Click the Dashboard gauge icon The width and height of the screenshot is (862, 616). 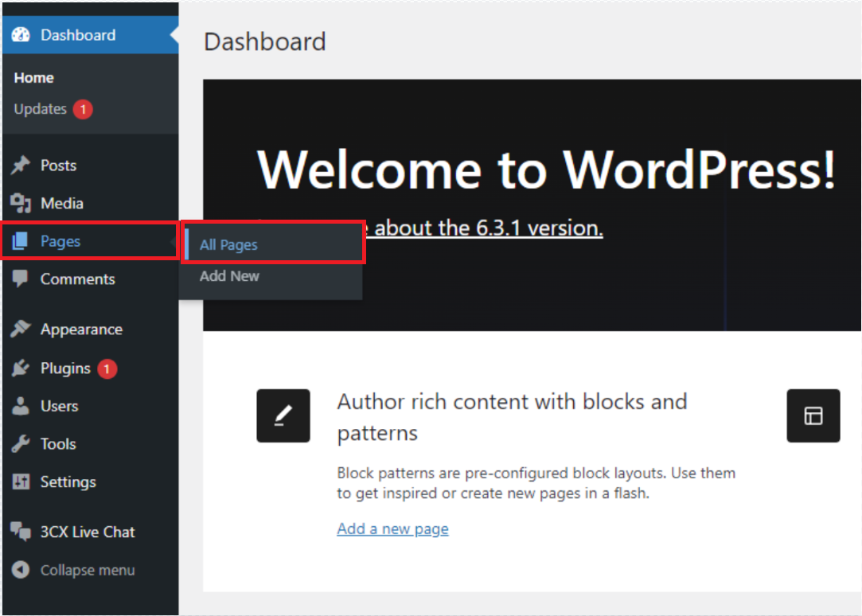(21, 35)
